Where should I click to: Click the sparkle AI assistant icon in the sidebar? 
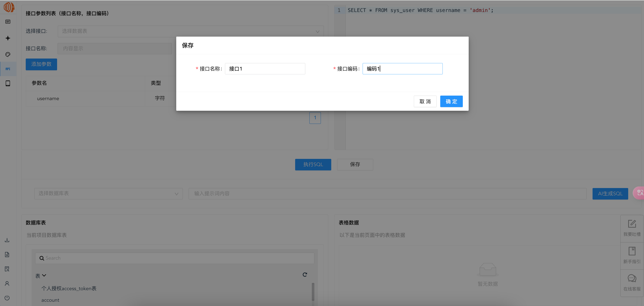[x=8, y=38]
